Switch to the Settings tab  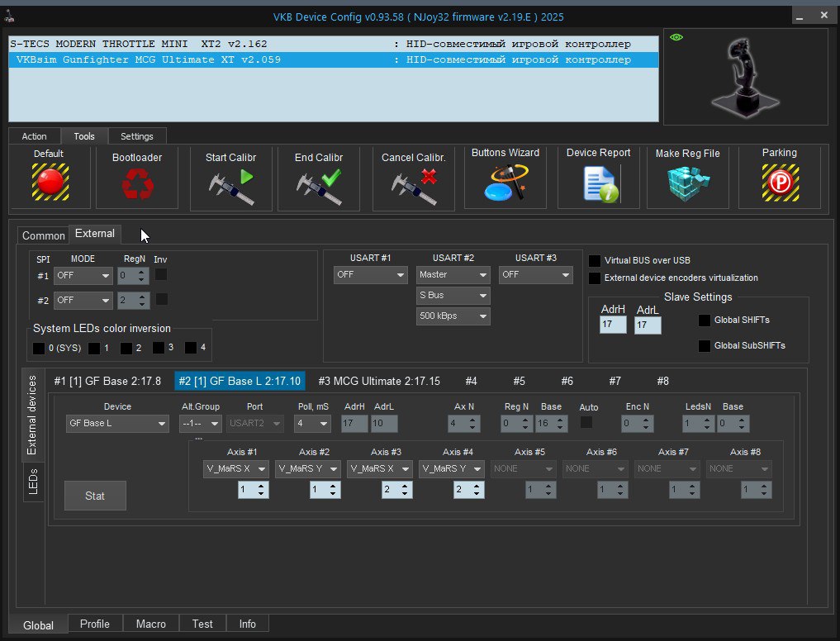coord(136,136)
